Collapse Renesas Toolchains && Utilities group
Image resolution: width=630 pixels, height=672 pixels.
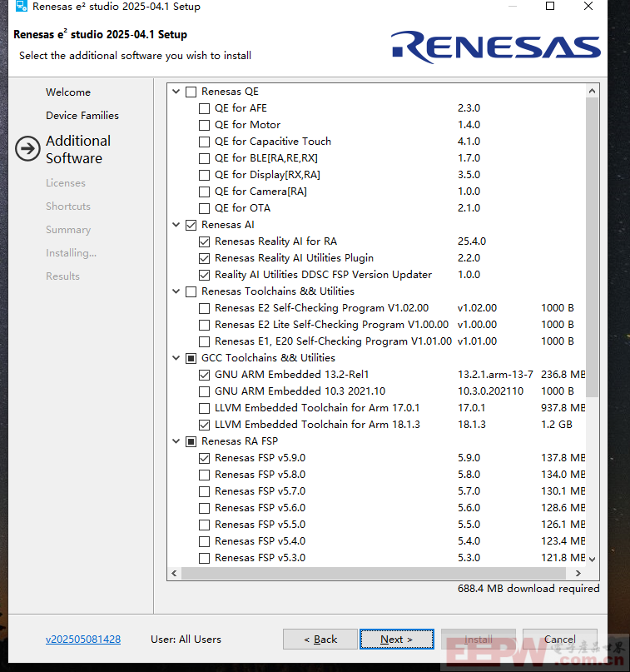pyautogui.click(x=176, y=291)
